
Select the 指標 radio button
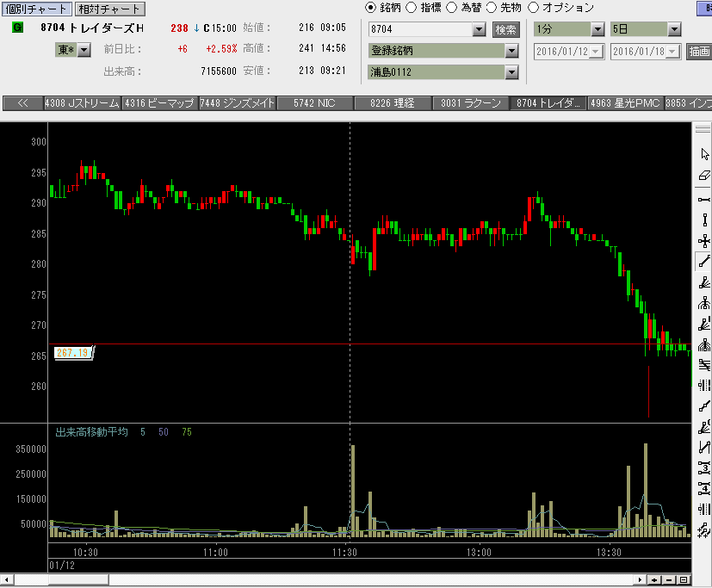[x=411, y=8]
